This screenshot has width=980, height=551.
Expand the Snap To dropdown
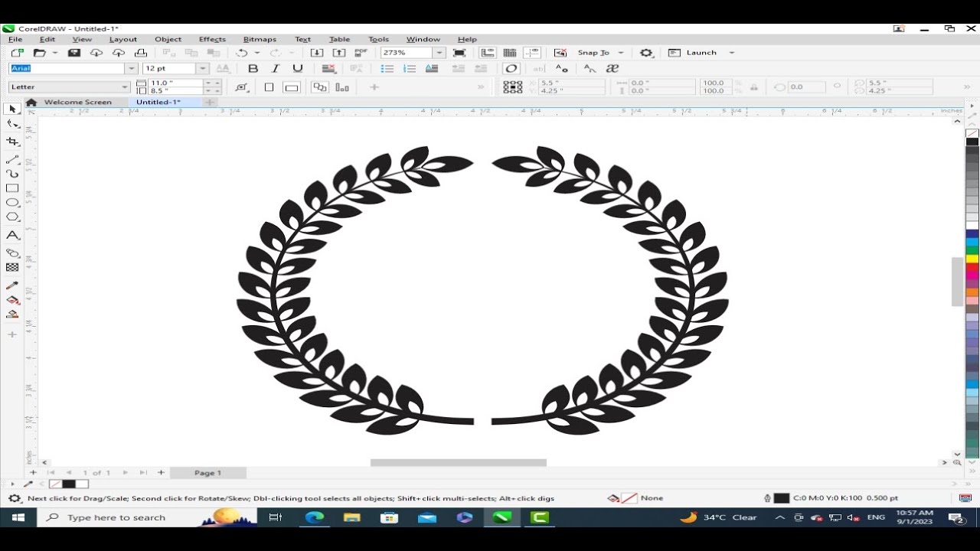621,53
